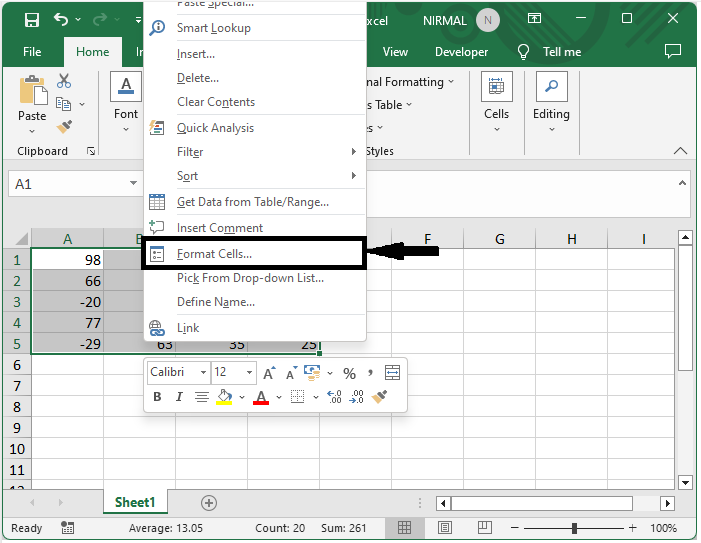Choose Insert Comment from context menu

[254, 228]
